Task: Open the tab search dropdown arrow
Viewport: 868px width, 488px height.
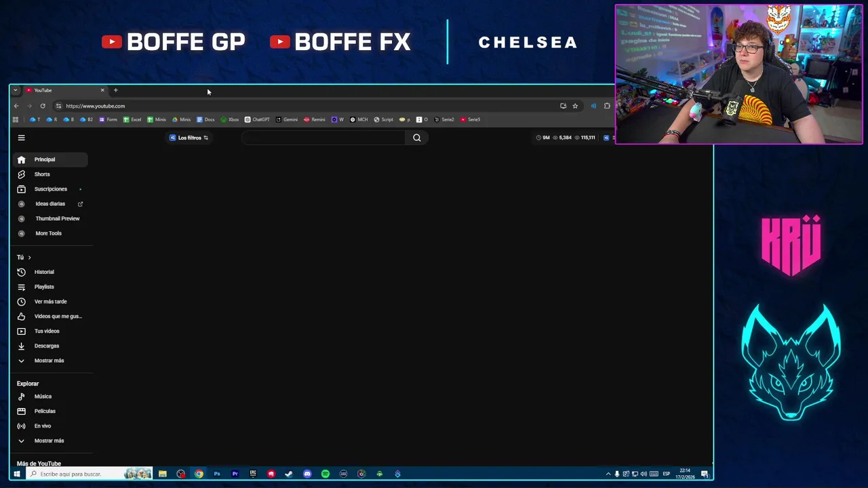Action: (15, 90)
